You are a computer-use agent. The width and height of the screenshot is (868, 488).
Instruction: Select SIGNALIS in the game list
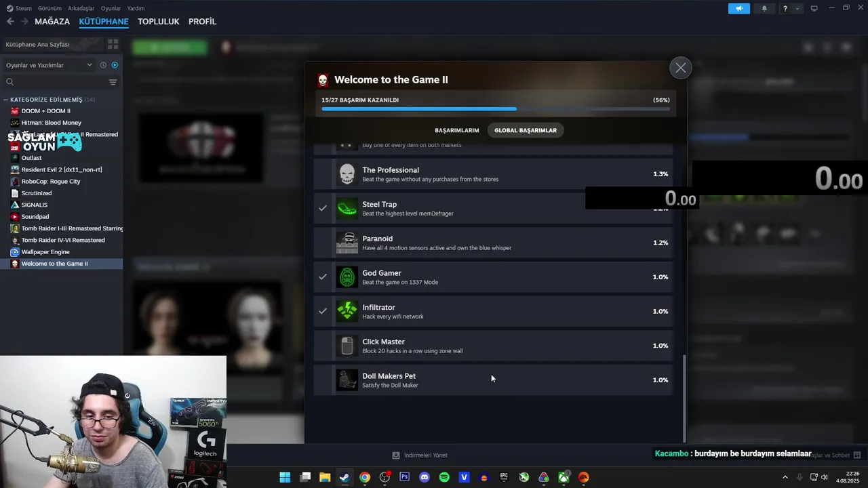click(35, 205)
